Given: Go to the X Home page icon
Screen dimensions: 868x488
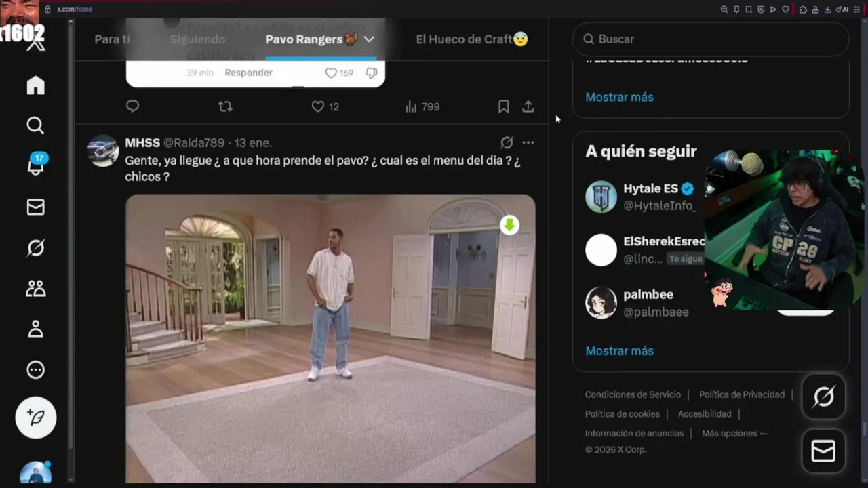Looking at the screenshot, I should (35, 85).
